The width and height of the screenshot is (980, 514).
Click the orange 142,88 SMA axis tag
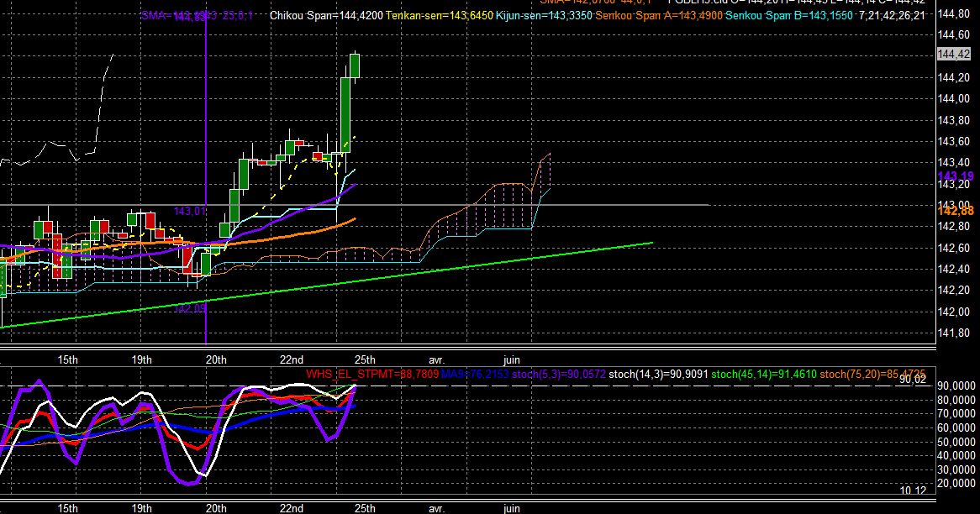(x=956, y=211)
